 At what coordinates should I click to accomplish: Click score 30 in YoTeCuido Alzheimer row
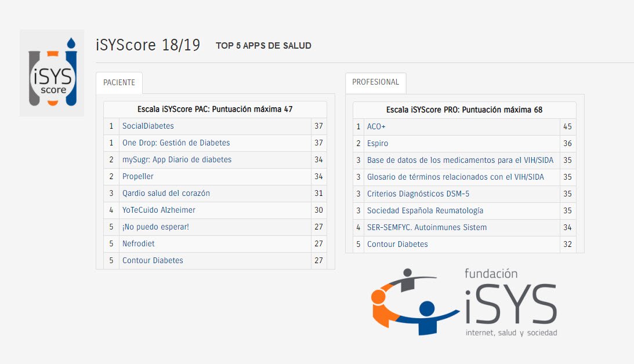click(318, 210)
